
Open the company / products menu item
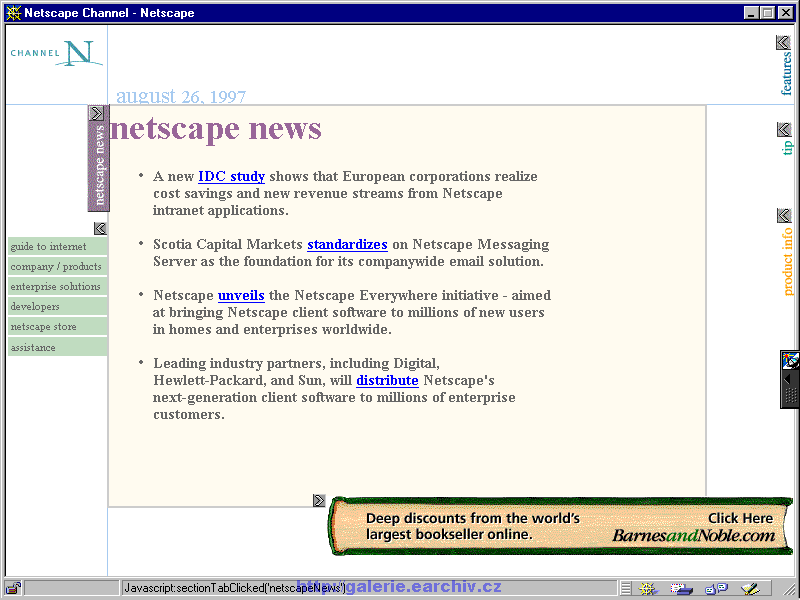[x=58, y=266]
